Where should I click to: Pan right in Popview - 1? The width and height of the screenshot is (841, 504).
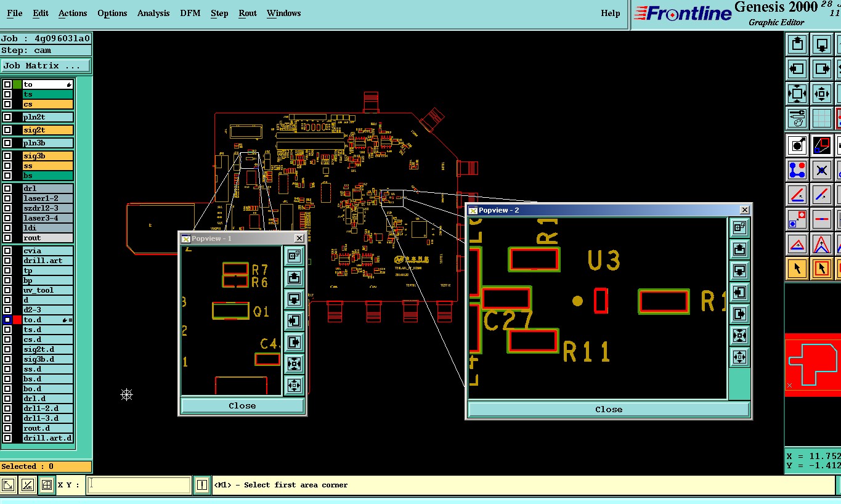[x=294, y=341]
